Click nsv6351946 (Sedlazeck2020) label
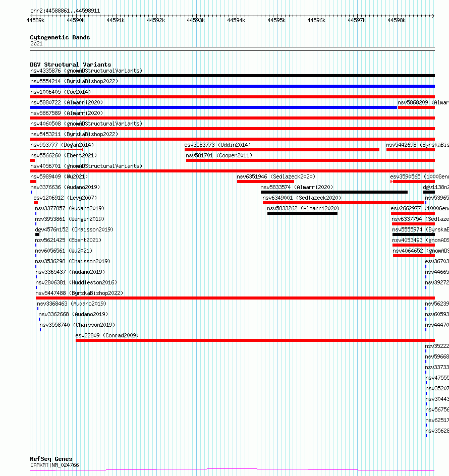The image size is (449, 476). 276,176
